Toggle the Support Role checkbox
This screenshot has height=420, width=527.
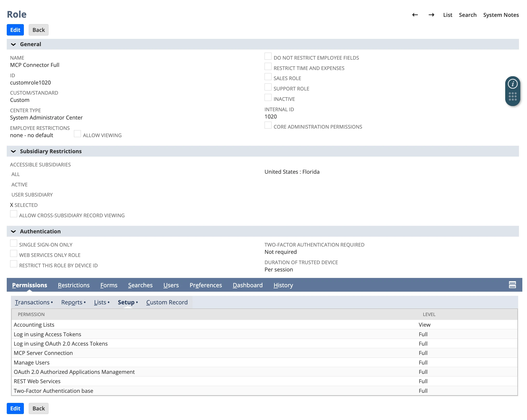point(268,87)
